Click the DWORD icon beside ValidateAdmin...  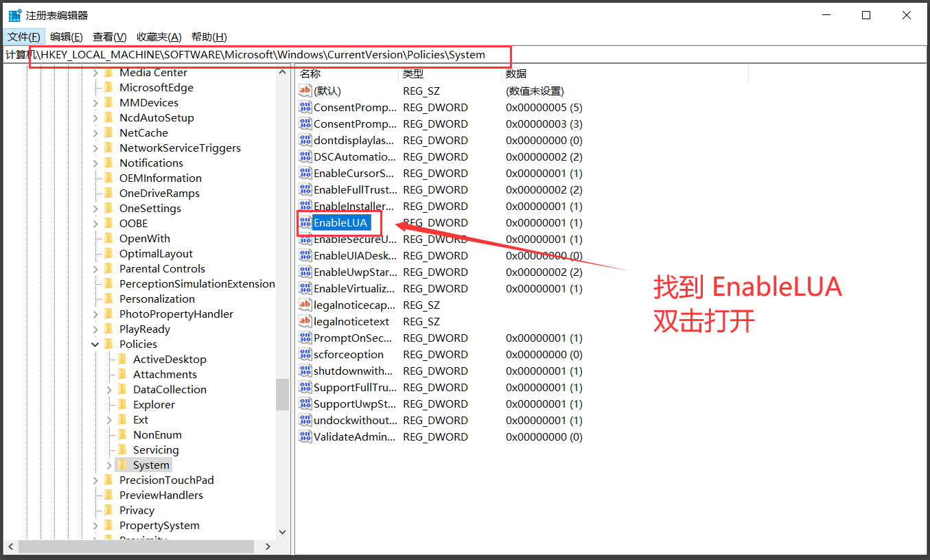(305, 436)
